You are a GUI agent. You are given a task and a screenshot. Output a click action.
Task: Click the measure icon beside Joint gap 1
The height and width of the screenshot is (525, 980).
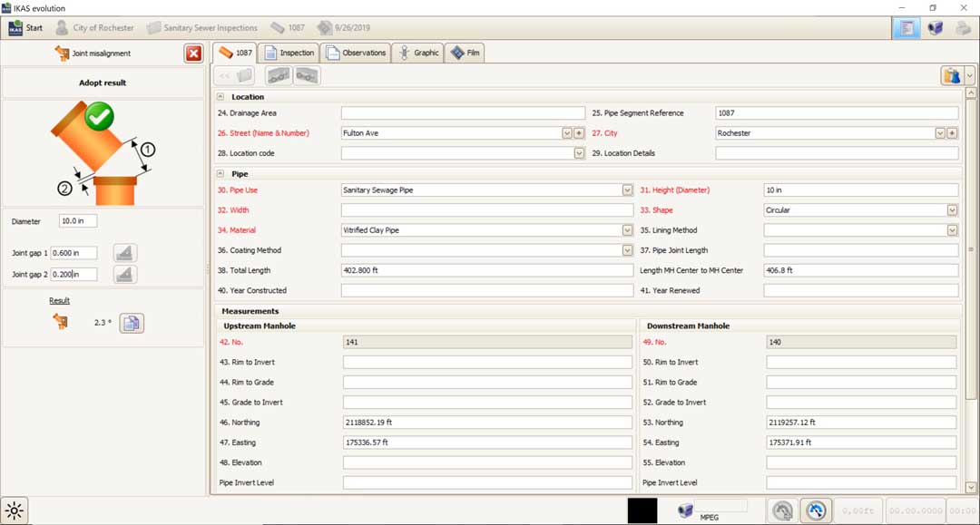click(125, 253)
